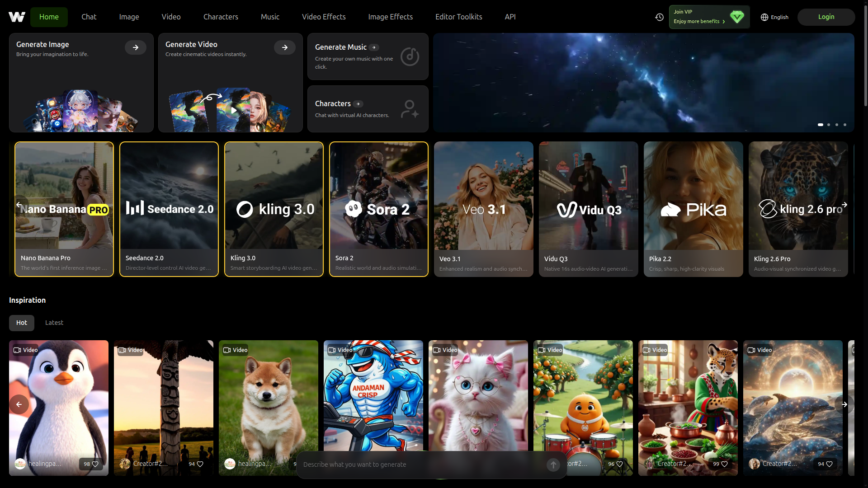Click the Generate Music note icon
Screen dimensions: 868x488
coord(410,56)
